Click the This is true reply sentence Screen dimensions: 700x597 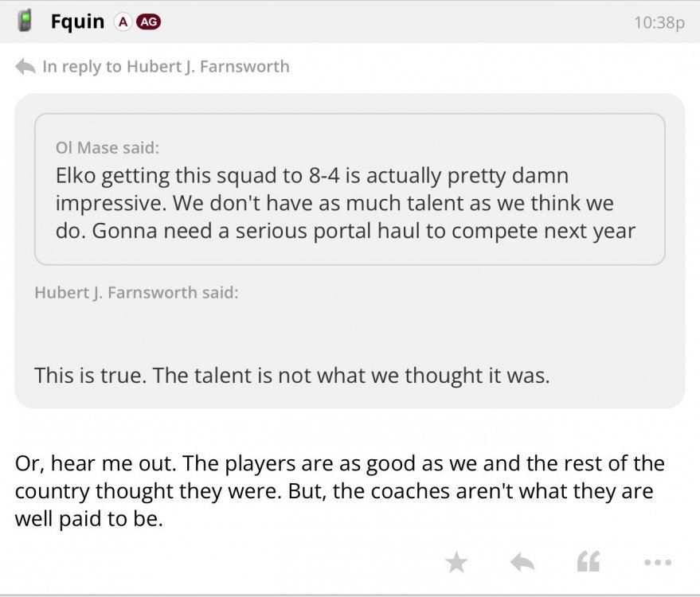[291, 375]
